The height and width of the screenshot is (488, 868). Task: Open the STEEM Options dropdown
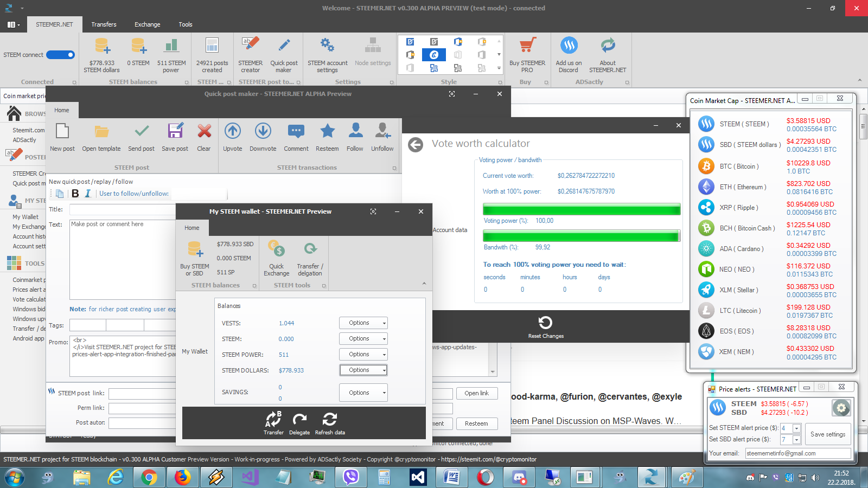(363, 338)
